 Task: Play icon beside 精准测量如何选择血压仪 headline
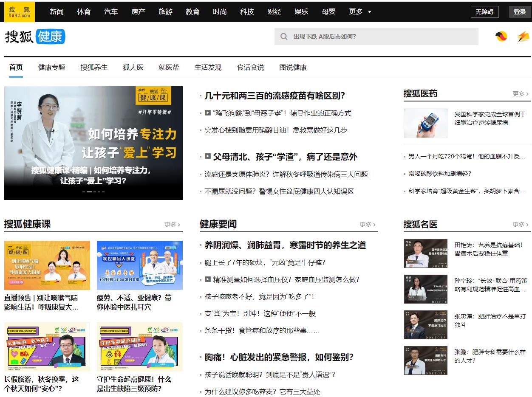click(x=208, y=279)
